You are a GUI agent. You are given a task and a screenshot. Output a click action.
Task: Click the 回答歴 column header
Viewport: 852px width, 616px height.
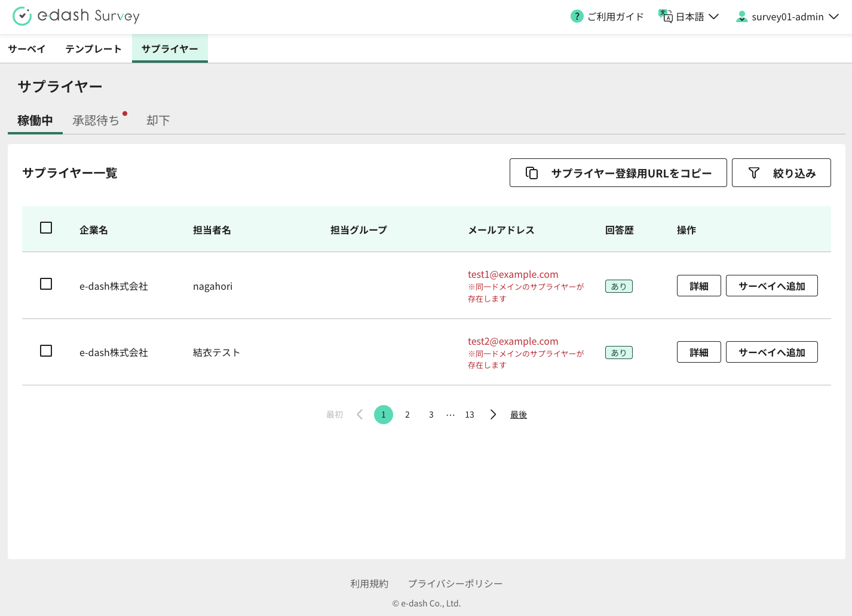tap(620, 230)
